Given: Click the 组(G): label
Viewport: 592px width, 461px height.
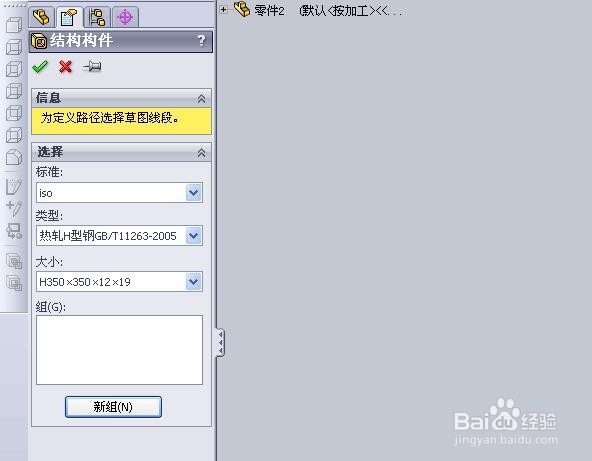Looking at the screenshot, I should coord(51,307).
